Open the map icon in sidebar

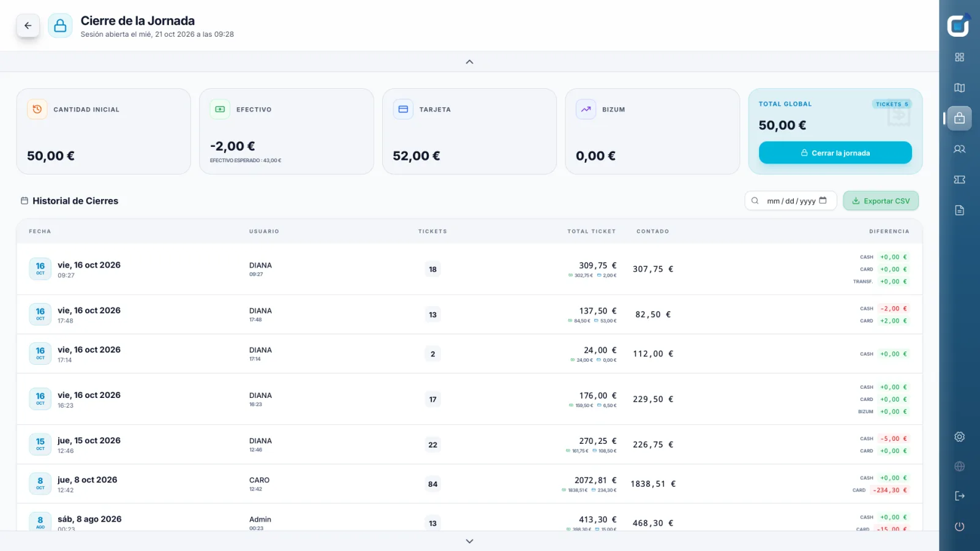(959, 88)
